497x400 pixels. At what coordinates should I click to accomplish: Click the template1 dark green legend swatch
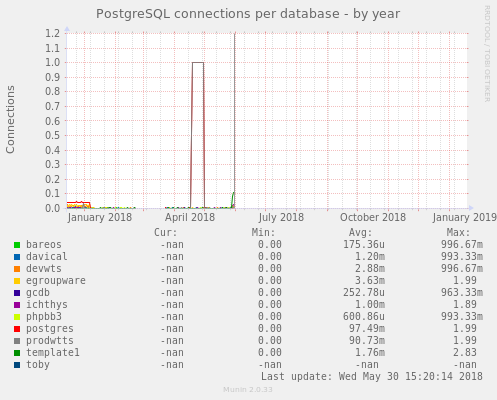pyautogui.click(x=17, y=353)
